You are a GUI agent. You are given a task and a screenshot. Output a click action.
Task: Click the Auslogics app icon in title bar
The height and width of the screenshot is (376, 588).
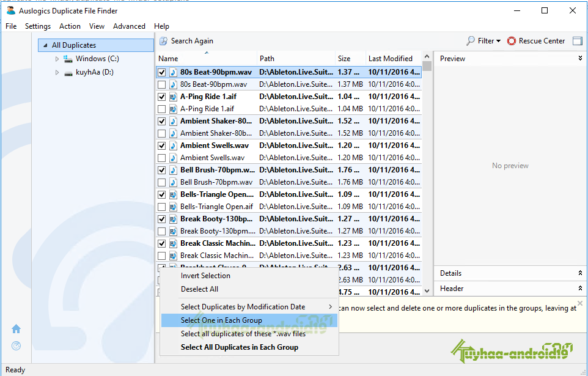[x=11, y=11]
